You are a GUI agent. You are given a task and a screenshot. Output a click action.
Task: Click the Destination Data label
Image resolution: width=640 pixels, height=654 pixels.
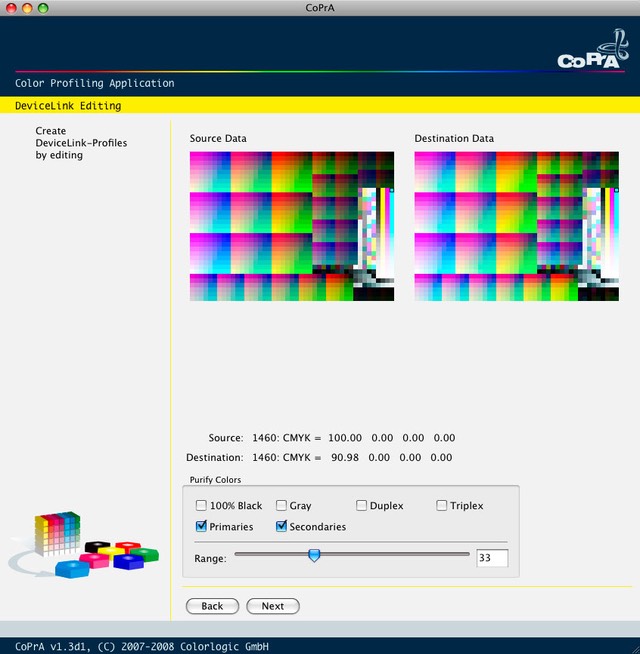tap(454, 138)
